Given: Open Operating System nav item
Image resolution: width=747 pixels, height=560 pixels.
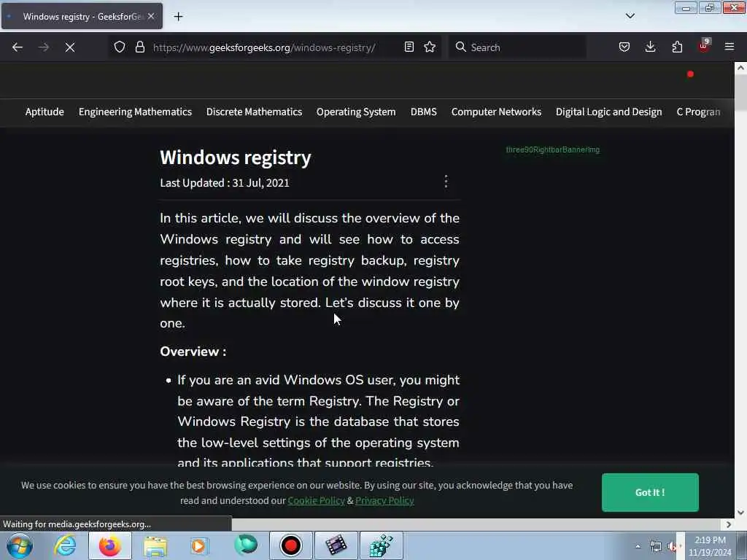Looking at the screenshot, I should point(356,112).
